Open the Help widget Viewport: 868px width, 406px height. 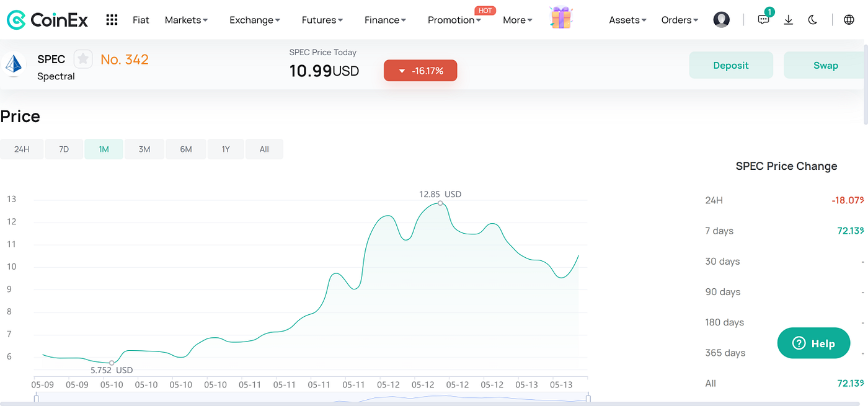(x=813, y=343)
